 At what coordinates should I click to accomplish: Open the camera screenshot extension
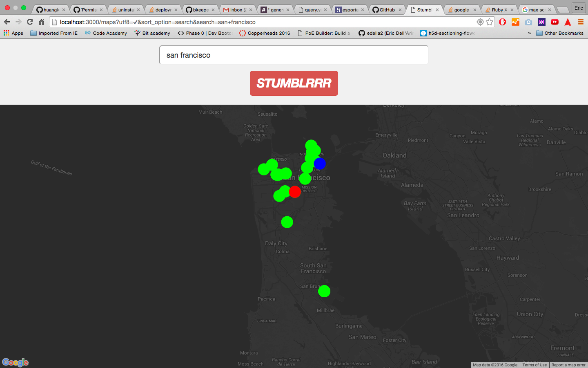pyautogui.click(x=529, y=22)
